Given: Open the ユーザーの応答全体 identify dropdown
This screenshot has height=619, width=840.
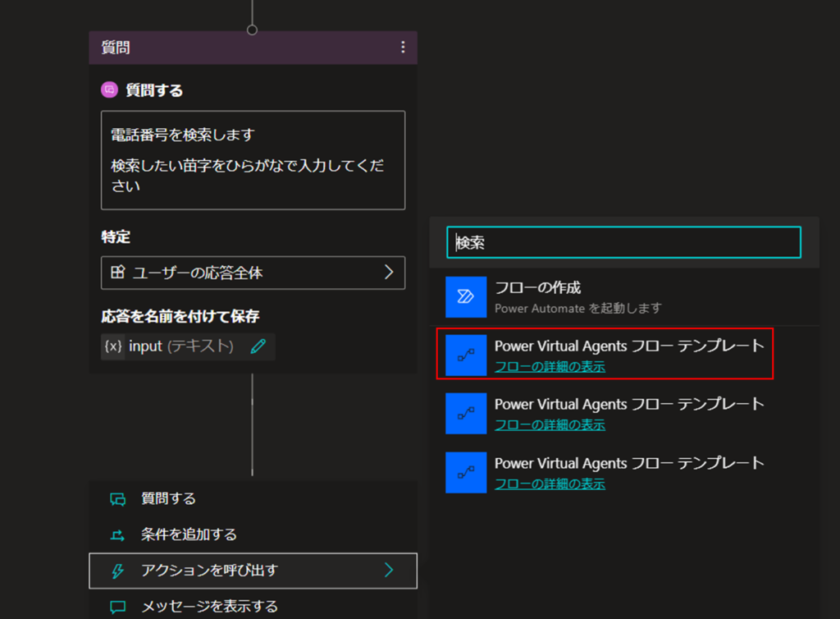Looking at the screenshot, I should tap(253, 273).
